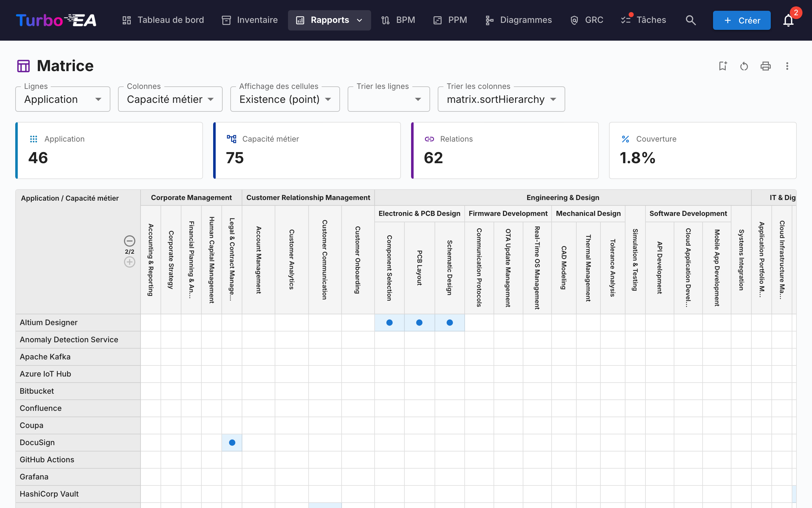This screenshot has width=812, height=508.
Task: Open the Rapports menu
Action: (329, 20)
